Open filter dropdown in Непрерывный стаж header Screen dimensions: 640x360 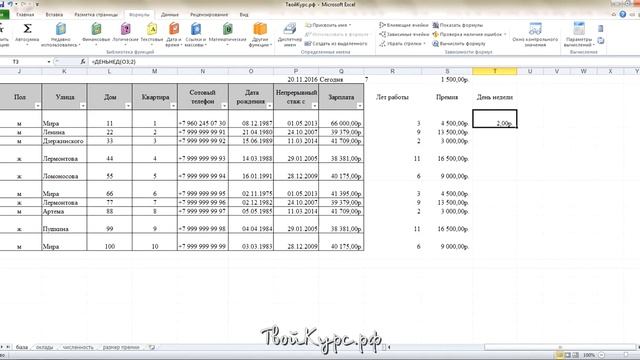coord(314,106)
